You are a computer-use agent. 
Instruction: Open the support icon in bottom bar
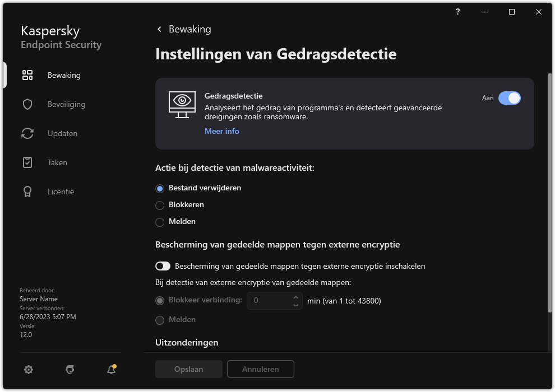(70, 369)
